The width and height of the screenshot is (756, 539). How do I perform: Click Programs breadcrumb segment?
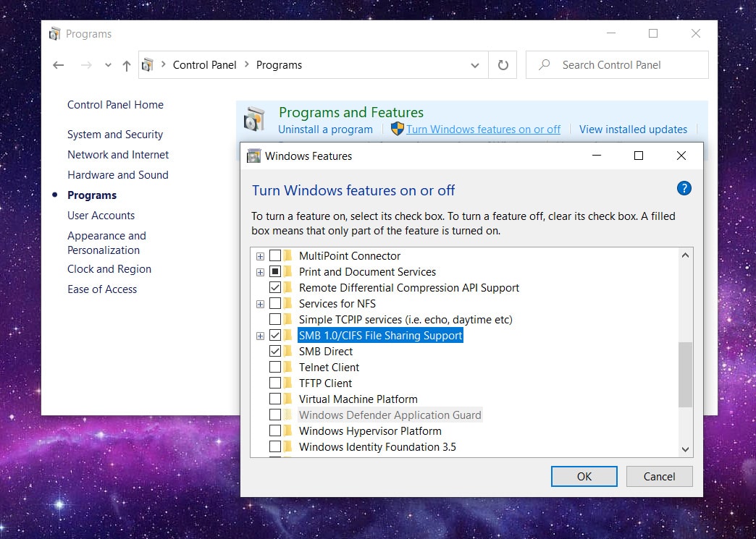click(x=279, y=65)
